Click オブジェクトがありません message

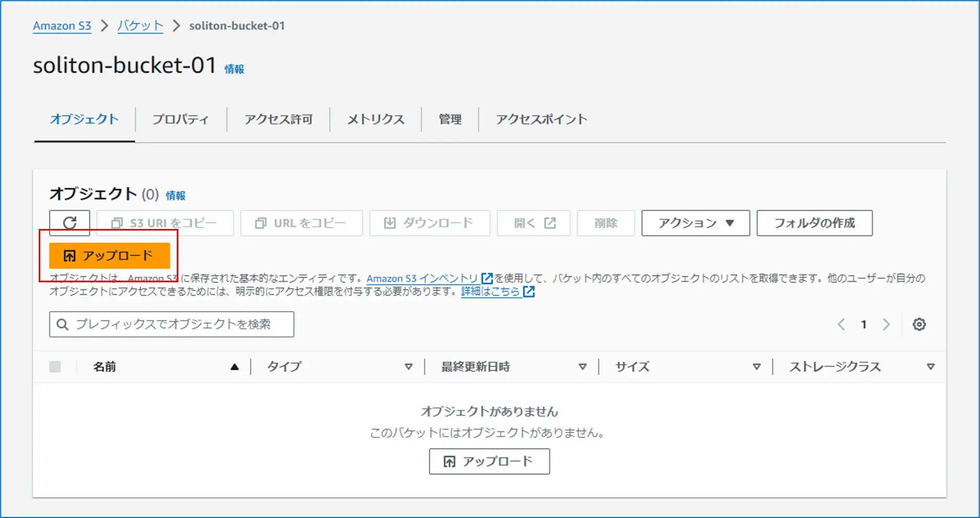click(489, 412)
